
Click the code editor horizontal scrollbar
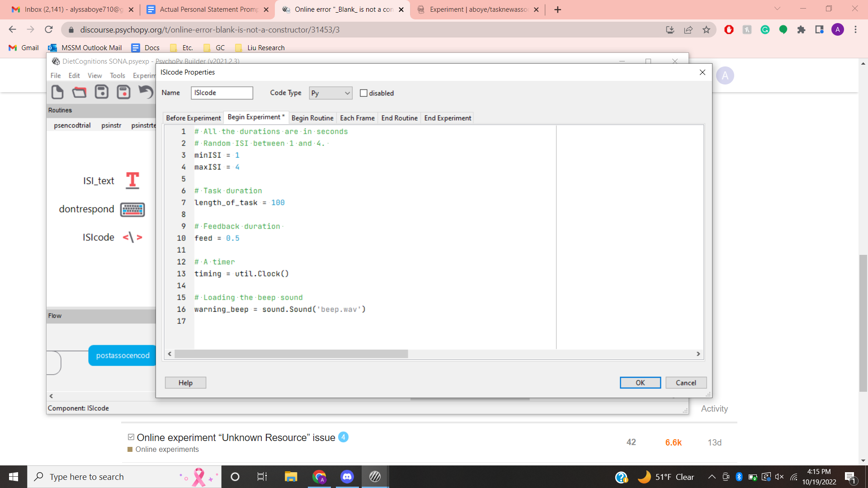coord(291,354)
